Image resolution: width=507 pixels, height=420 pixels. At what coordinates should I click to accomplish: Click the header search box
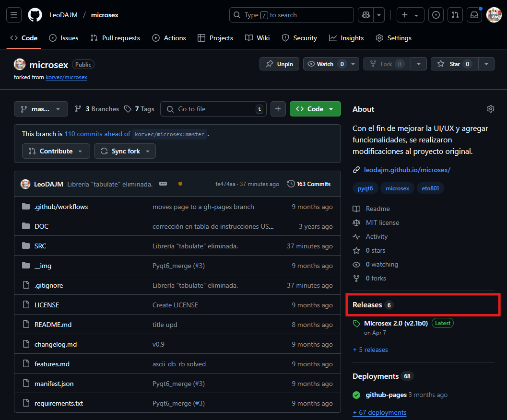tap(291, 15)
